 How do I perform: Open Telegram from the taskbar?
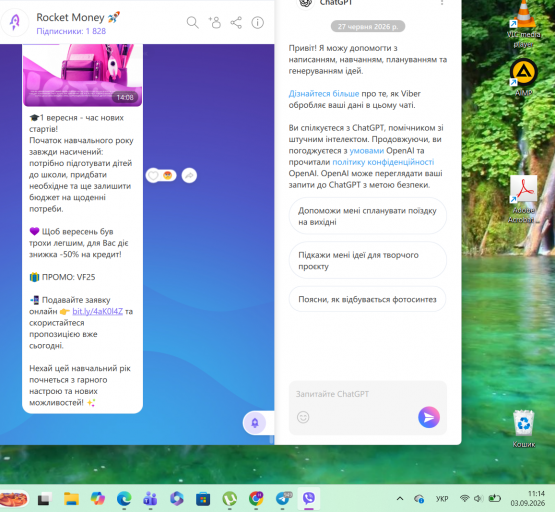[282, 499]
